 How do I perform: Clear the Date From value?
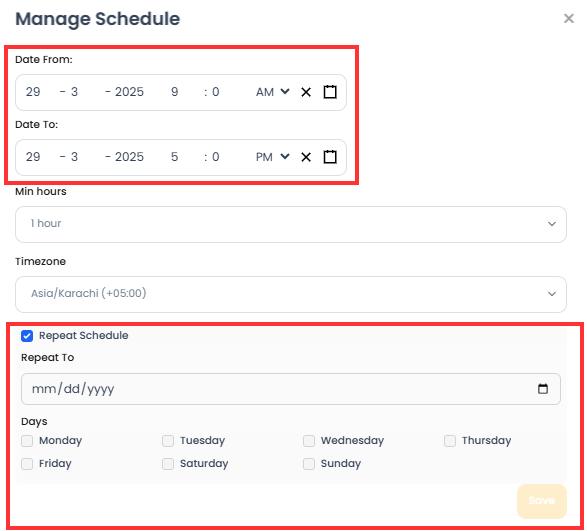306,92
